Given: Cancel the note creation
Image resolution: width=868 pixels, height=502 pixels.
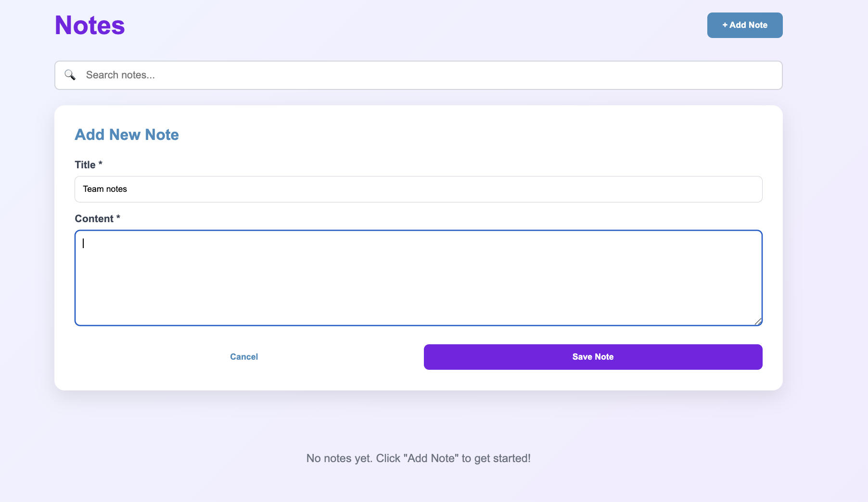Looking at the screenshot, I should (x=244, y=357).
